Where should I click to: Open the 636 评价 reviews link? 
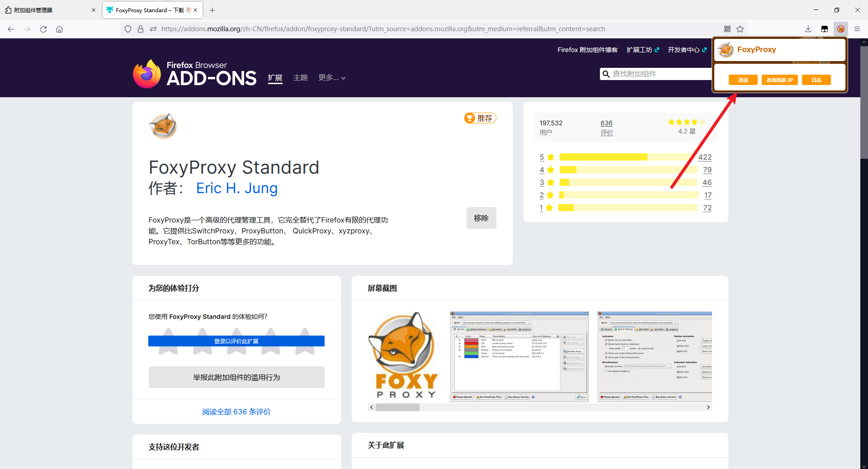click(607, 128)
